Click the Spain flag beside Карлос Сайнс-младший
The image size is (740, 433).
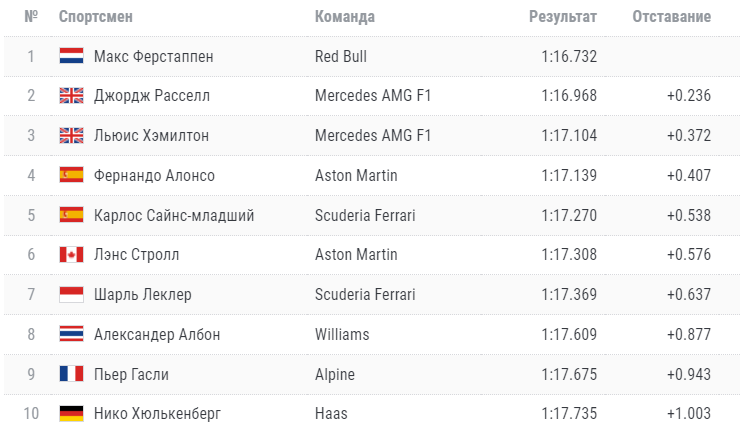coord(71,215)
